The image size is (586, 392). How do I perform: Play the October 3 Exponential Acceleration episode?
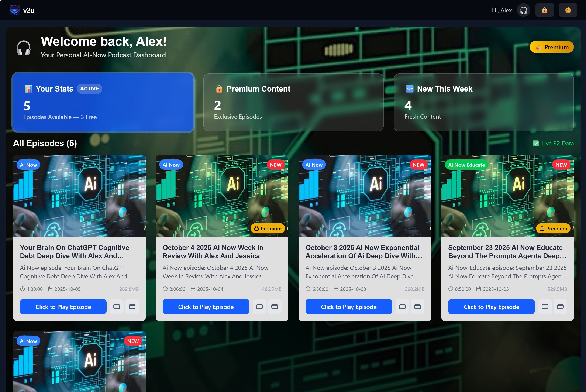tap(348, 306)
